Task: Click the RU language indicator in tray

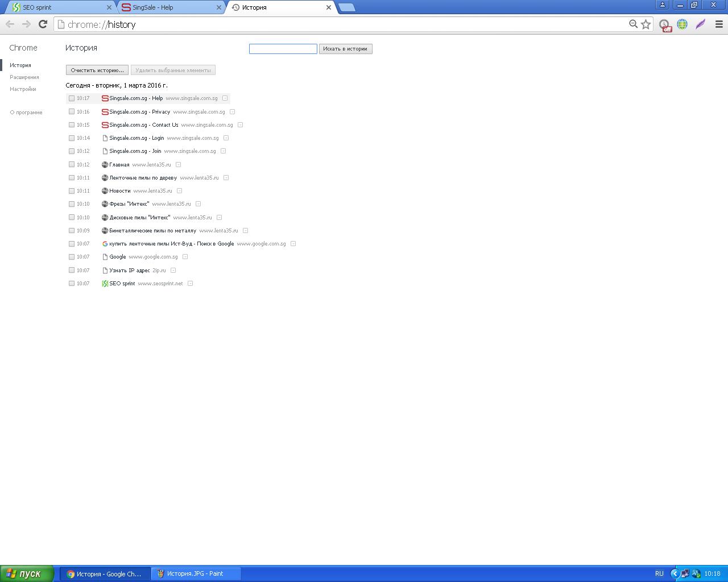Action: (659, 573)
